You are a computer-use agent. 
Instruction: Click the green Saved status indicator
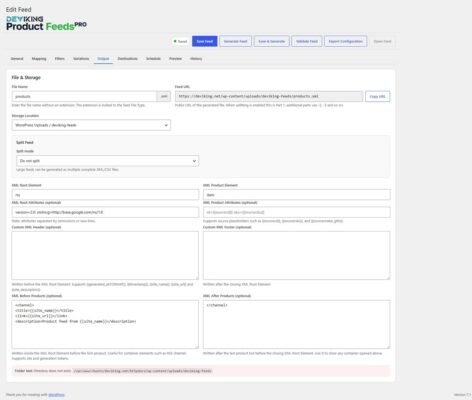(x=180, y=41)
